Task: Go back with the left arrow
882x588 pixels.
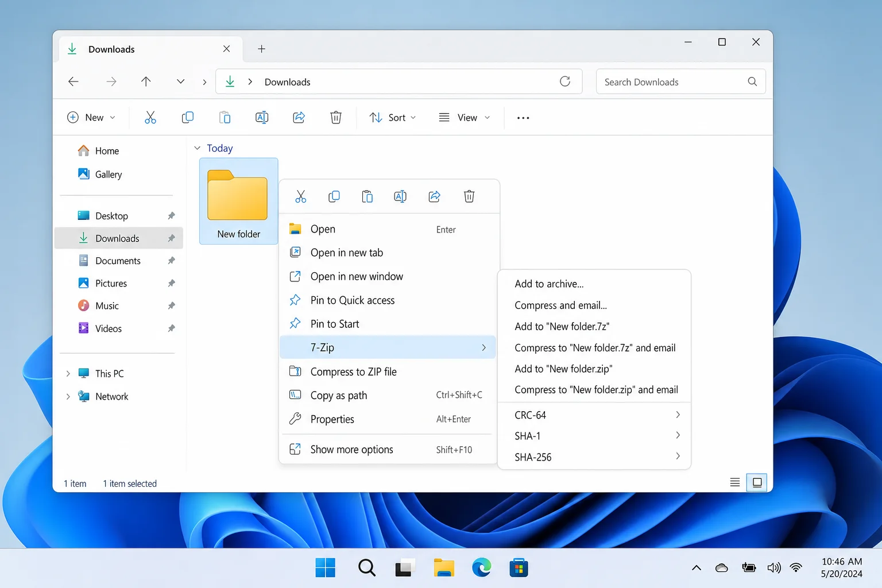Action: click(73, 82)
